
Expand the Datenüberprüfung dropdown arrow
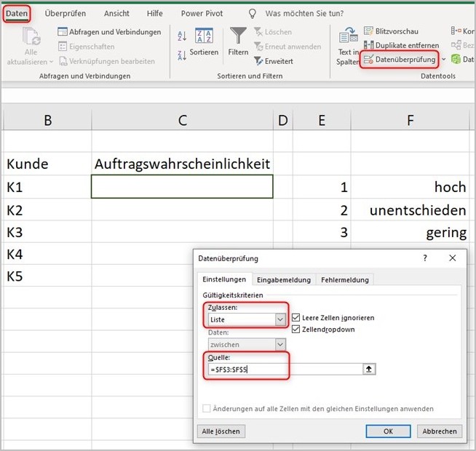coord(444,60)
